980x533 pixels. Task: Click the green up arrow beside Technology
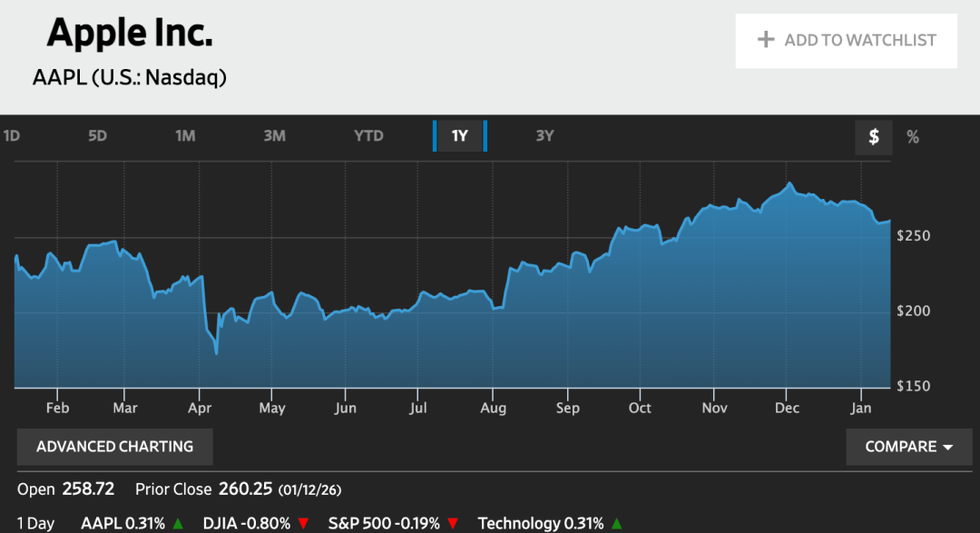point(617,524)
